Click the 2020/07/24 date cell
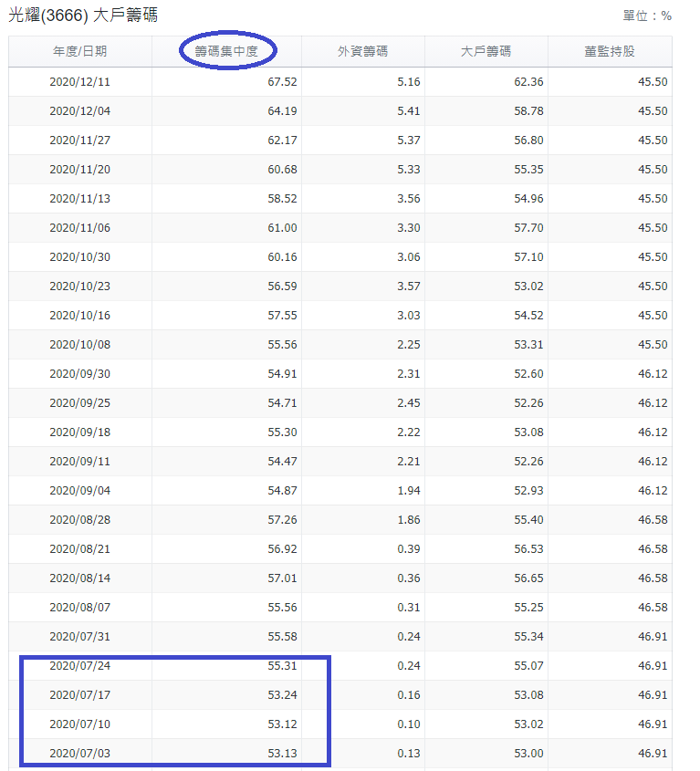The height and width of the screenshot is (771, 700). coord(80,666)
